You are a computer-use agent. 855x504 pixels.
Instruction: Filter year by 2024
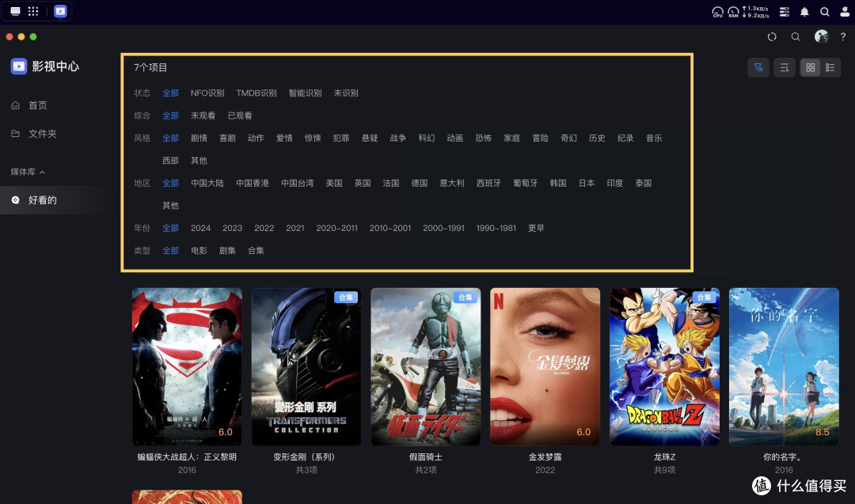coord(200,229)
